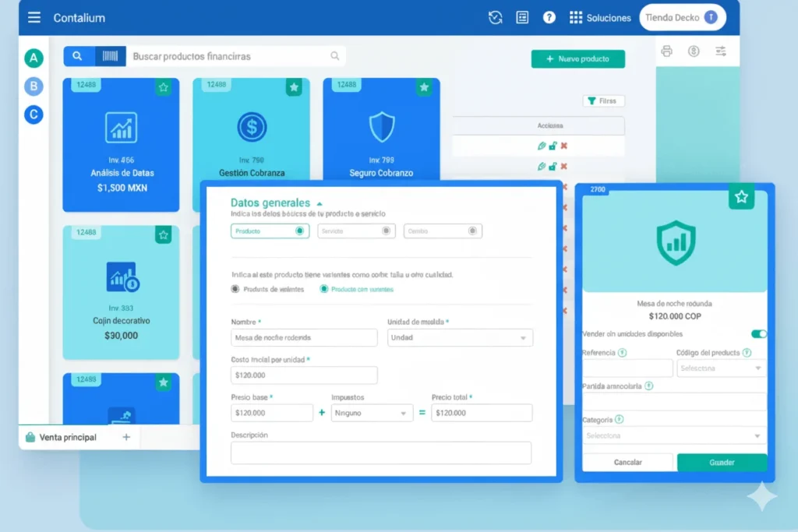Click the printer icon in right panel

[666, 51]
